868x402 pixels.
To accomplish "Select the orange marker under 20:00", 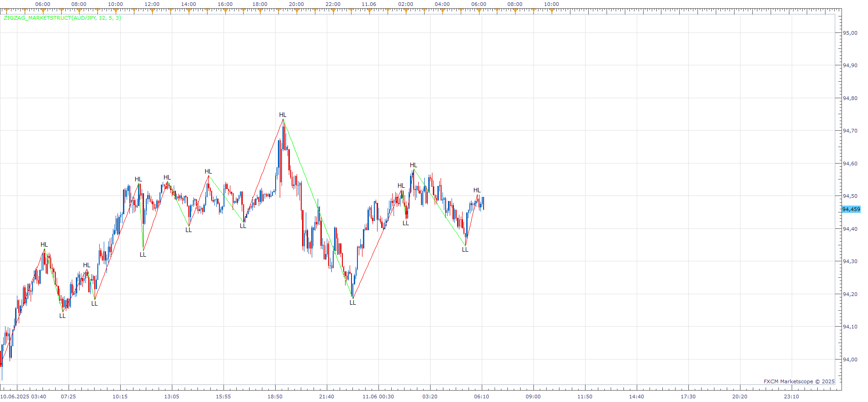I will 297,11.
